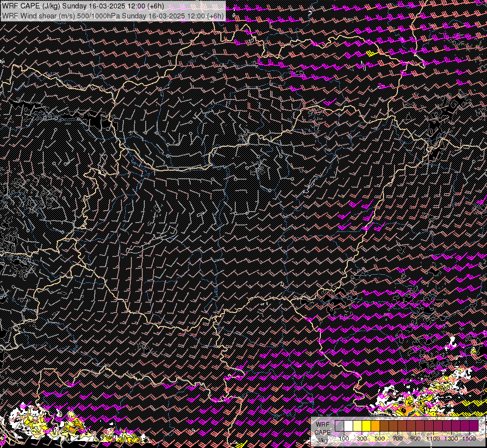487x448 pixels.
Task: Click the 700 legend value
Action: 397,439
